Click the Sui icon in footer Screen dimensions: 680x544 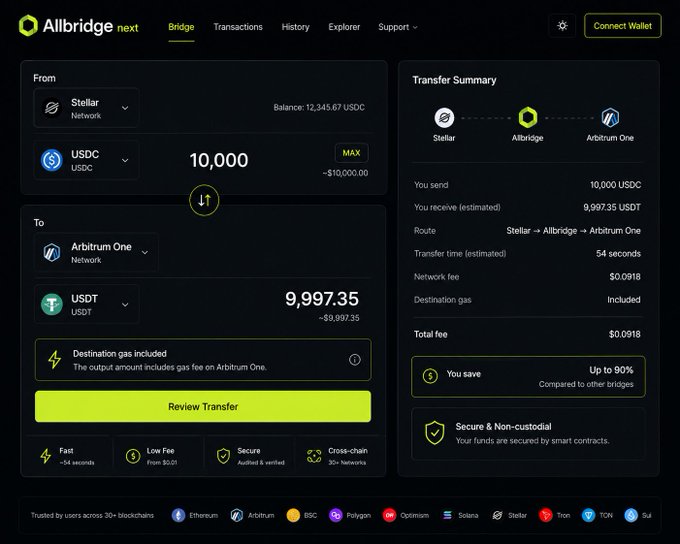tap(631, 515)
